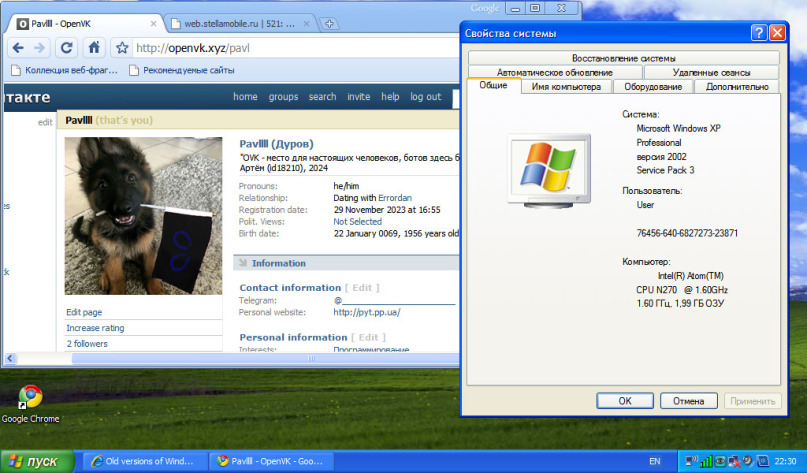Click the Edit page link under photo

[x=84, y=312]
